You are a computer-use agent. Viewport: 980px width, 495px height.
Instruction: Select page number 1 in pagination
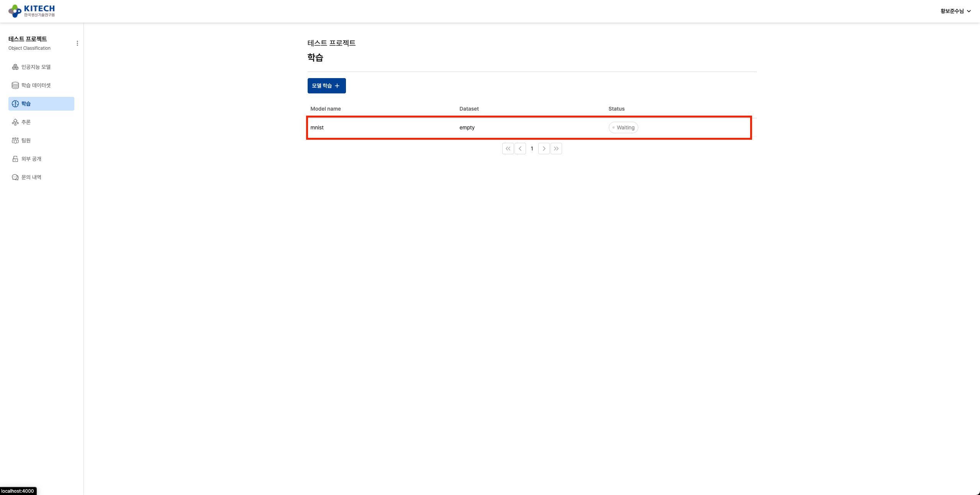click(x=532, y=149)
